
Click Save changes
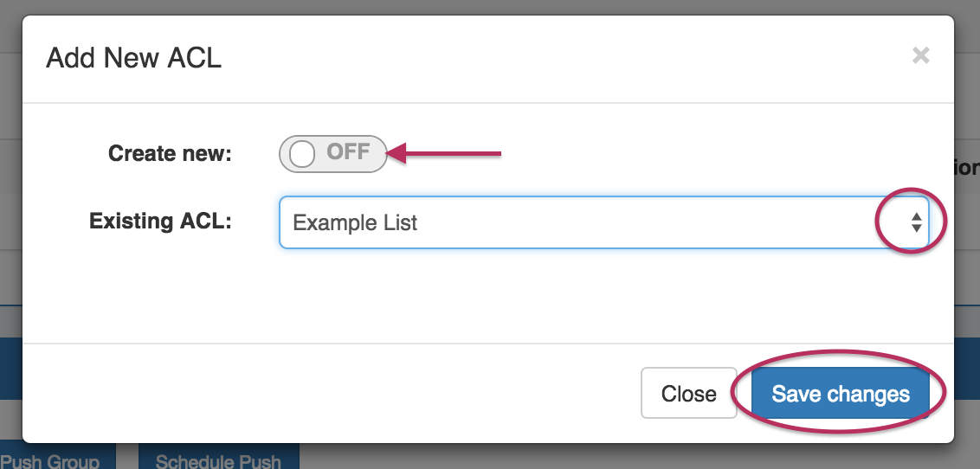coord(840,395)
